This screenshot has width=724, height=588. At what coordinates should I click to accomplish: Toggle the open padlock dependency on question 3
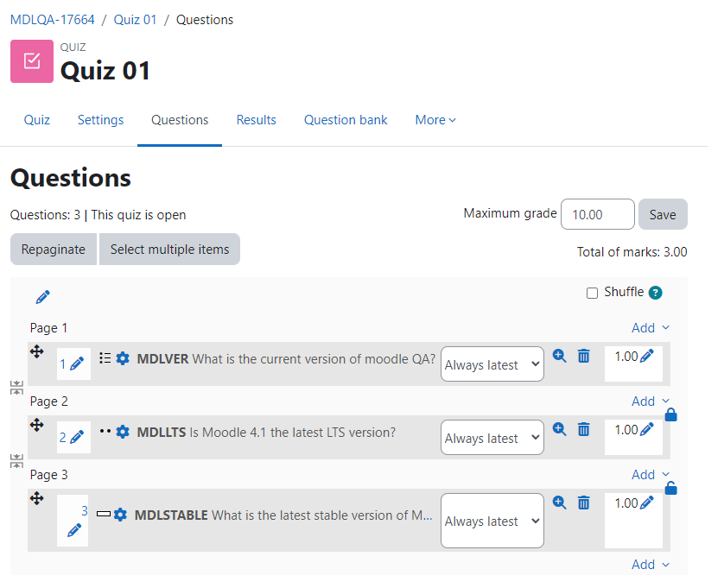point(671,488)
